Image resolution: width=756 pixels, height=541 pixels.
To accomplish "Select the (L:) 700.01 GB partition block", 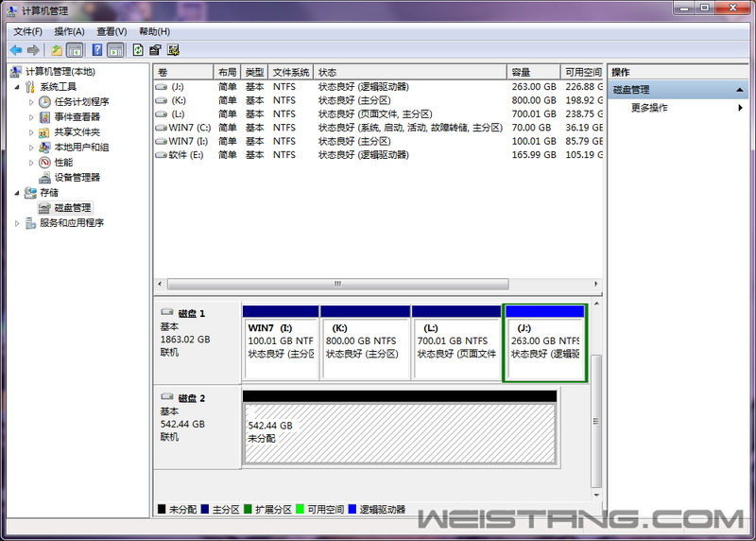I will pyautogui.click(x=456, y=343).
